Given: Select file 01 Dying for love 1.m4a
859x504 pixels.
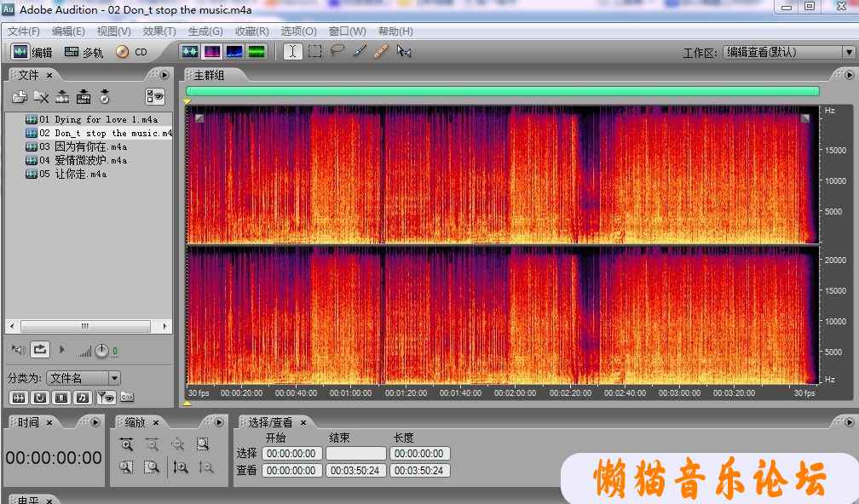Looking at the screenshot, I should pos(91,119).
